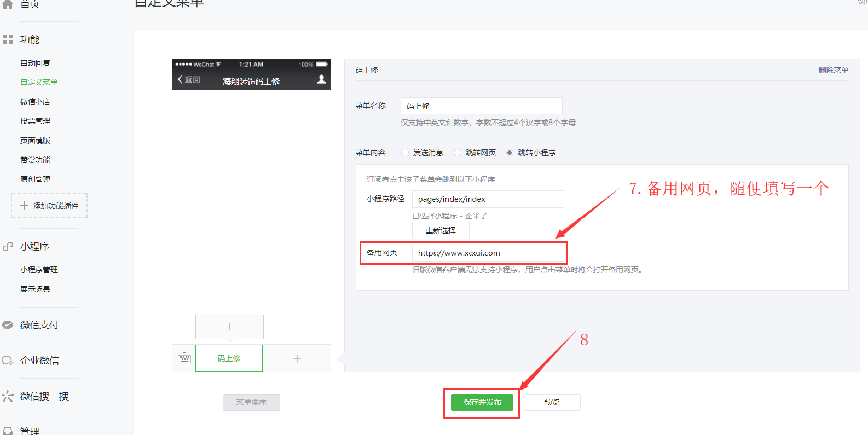Click the 删除菜单 link
The width and height of the screenshot is (868, 435).
(833, 70)
